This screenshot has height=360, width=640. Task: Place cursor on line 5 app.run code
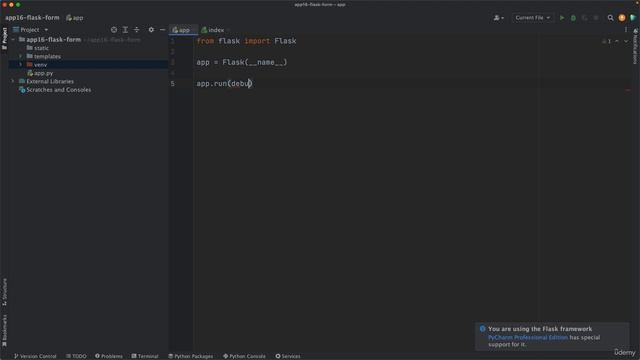(224, 84)
